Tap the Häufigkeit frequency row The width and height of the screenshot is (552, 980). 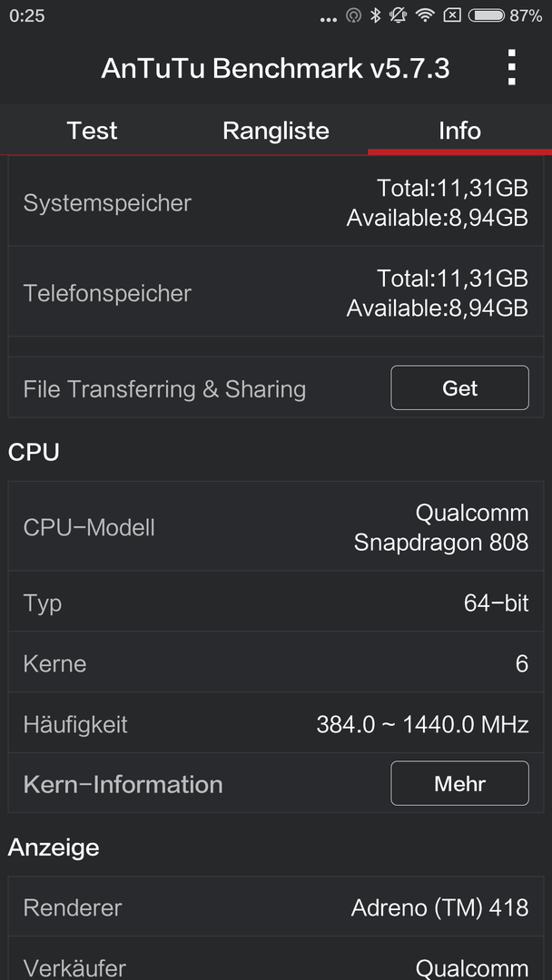[276, 724]
